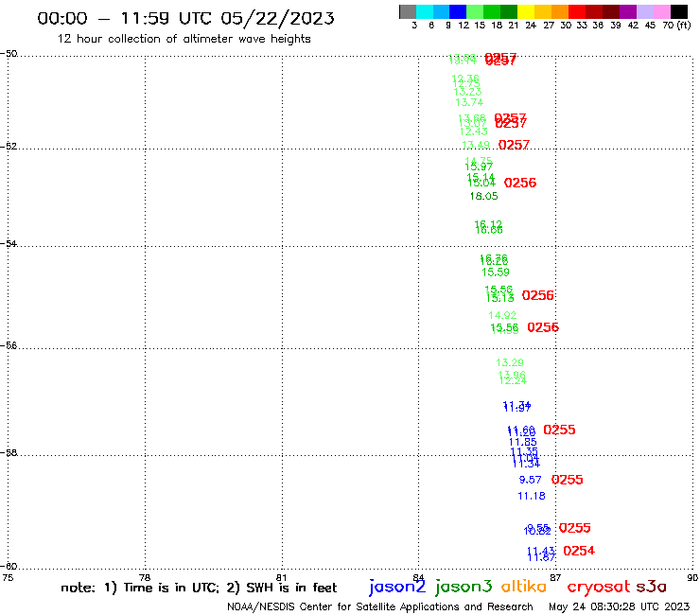This screenshot has height=615, width=700.
Task: Click the NOAA/NESDIS Center footer text
Action: coord(380,606)
